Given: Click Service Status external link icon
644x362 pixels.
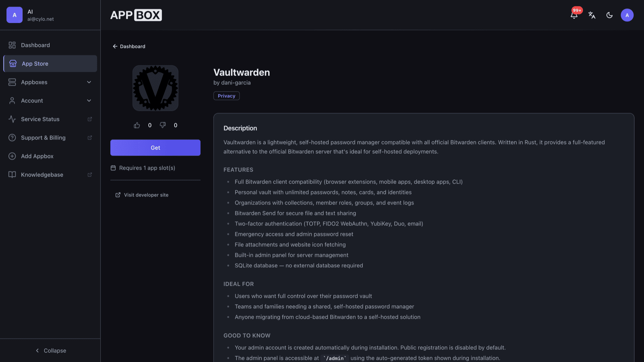Looking at the screenshot, I should coord(90,119).
